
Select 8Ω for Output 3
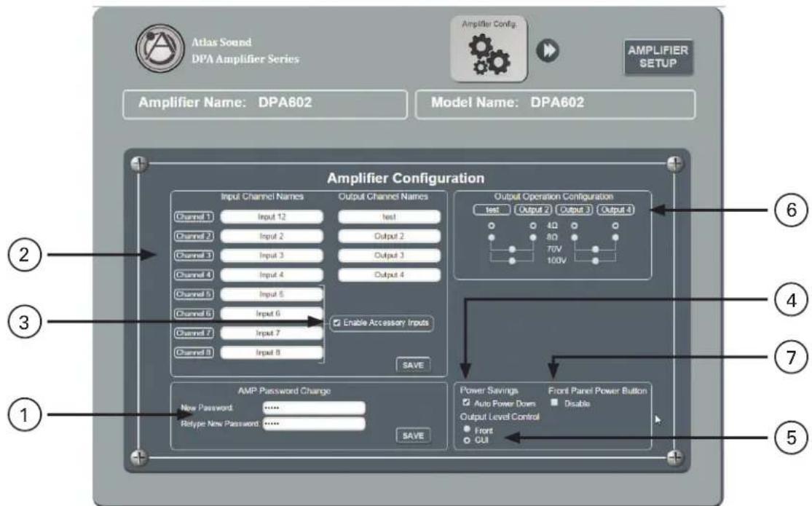tap(575, 237)
